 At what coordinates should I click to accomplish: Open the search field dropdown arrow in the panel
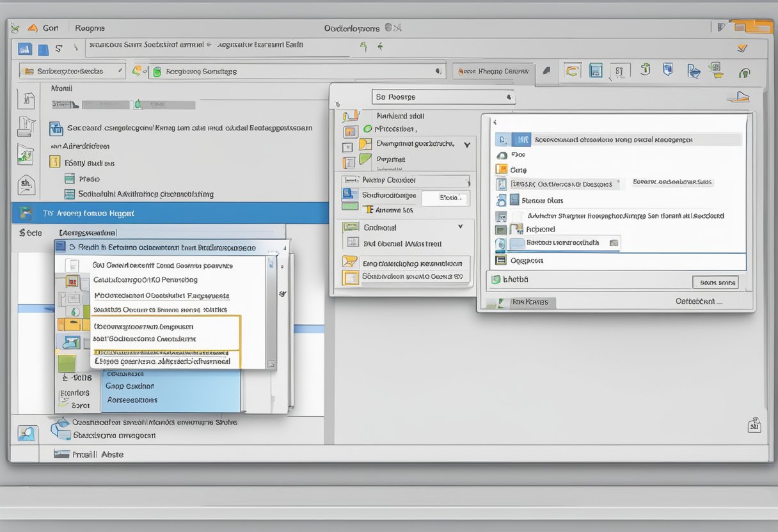pos(510,96)
